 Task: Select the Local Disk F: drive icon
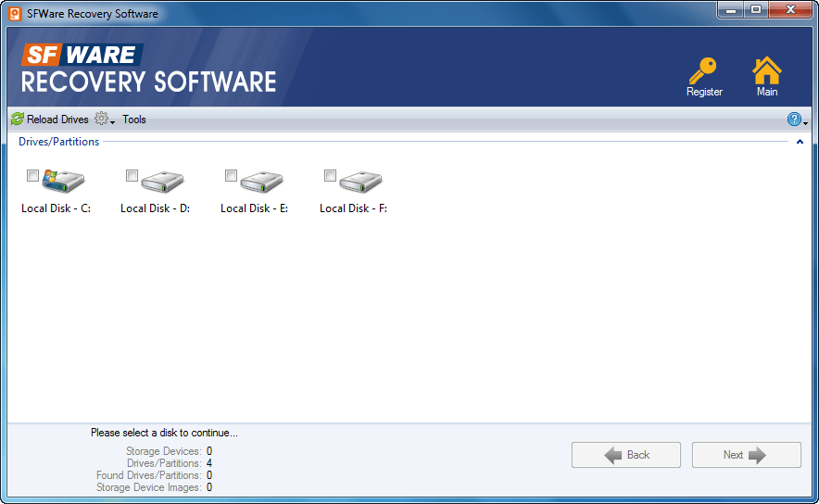[360, 182]
